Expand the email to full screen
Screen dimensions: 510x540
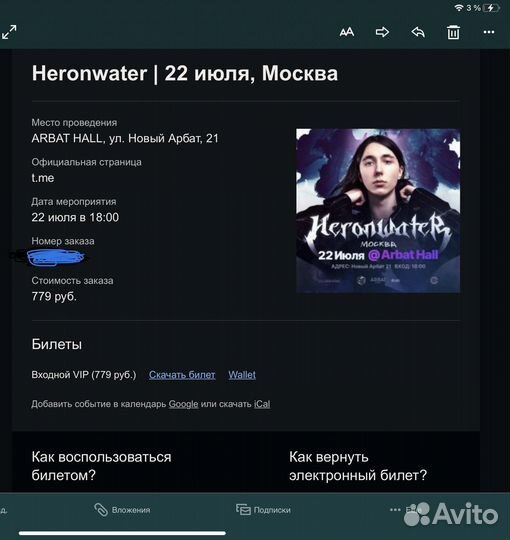click(x=9, y=32)
